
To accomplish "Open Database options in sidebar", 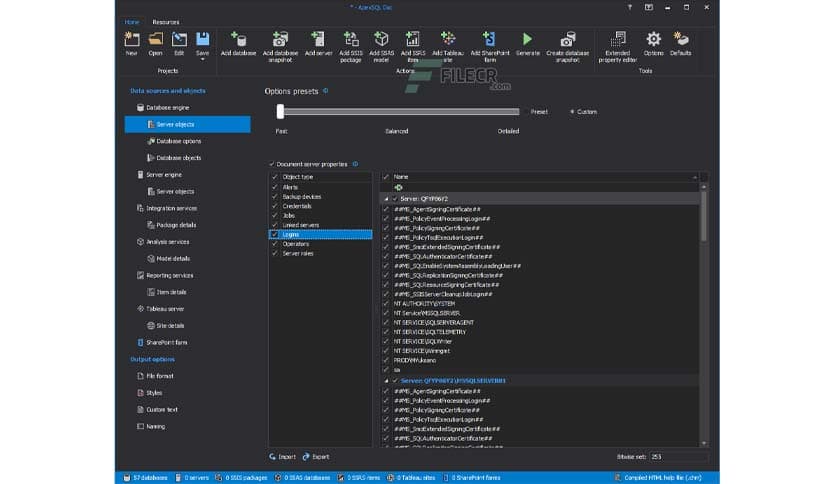I will click(x=174, y=141).
